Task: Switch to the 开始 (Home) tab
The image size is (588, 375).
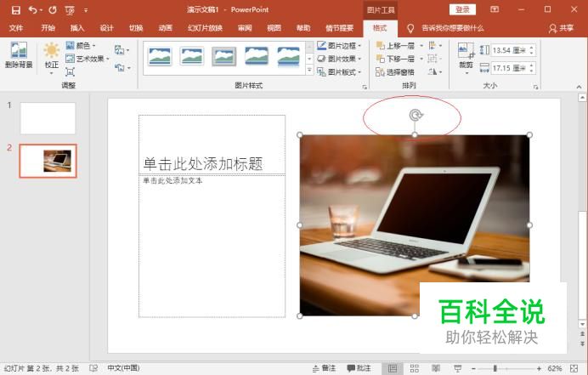Action: click(x=48, y=28)
